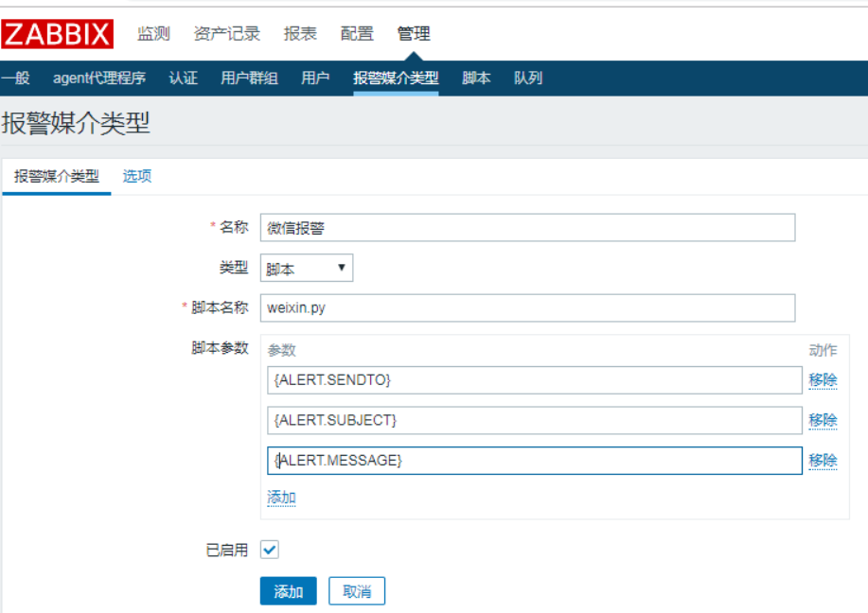Go to 脚本 submenu
This screenshot has width=868, height=613.
[x=476, y=78]
